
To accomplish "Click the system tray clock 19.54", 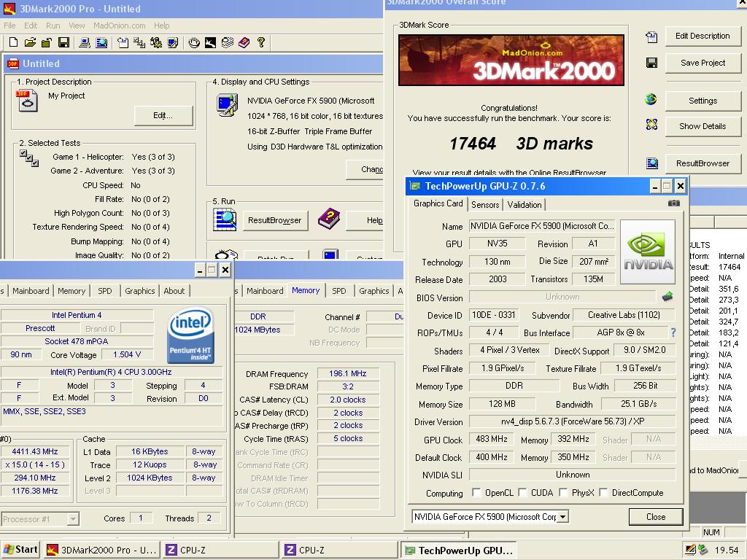I will [727, 551].
